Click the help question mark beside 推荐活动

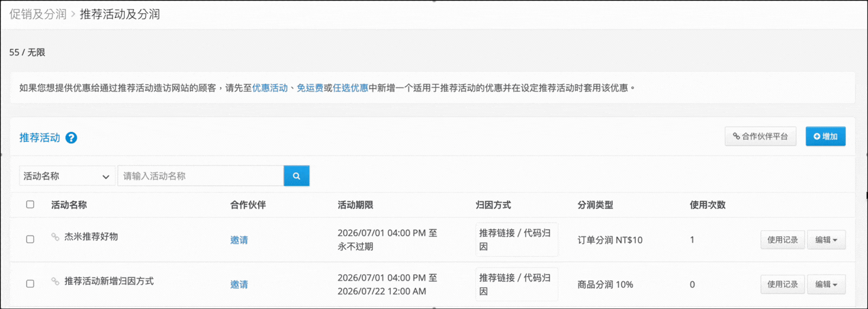(x=71, y=138)
